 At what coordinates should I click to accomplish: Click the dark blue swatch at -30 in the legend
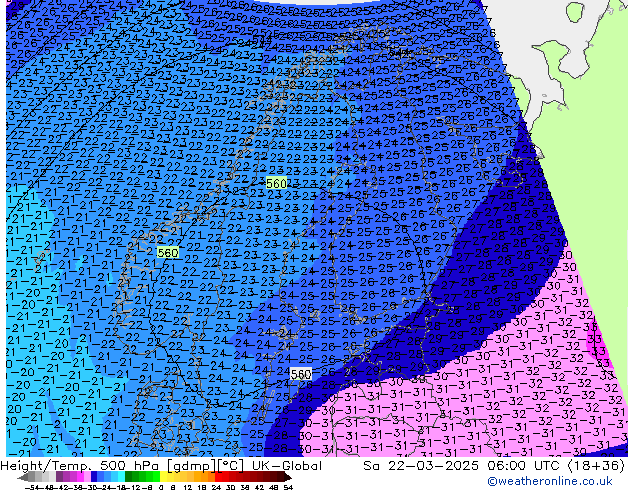pyautogui.click(x=92, y=477)
